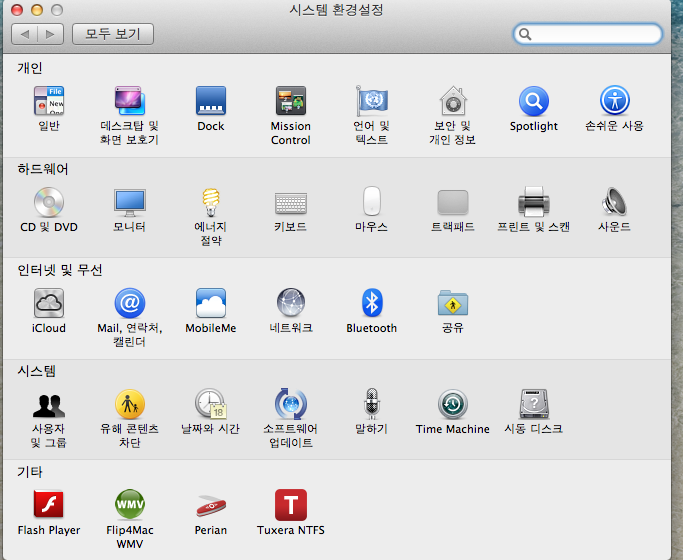The height and width of the screenshot is (560, 683).
Task: Open the 모니터 display preferences
Action: (x=129, y=202)
